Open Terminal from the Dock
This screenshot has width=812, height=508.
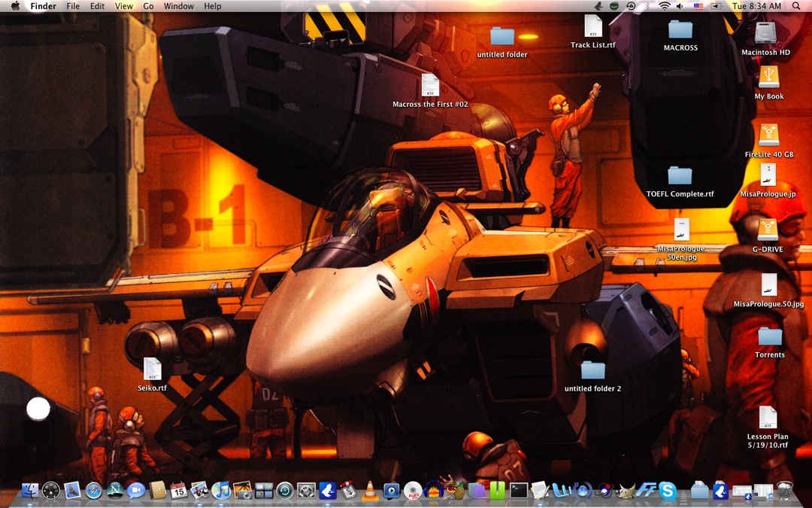518,490
